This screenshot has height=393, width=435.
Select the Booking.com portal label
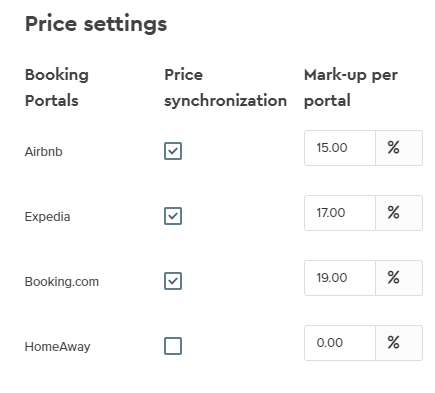tap(62, 282)
